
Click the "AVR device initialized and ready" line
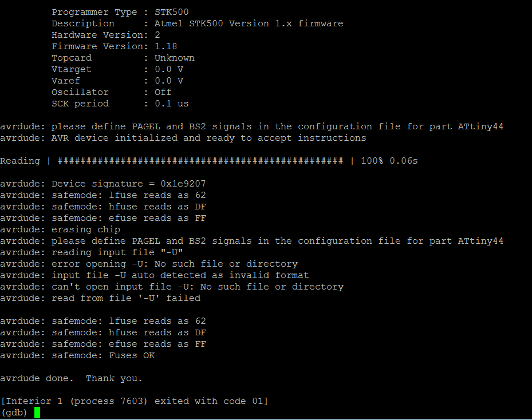click(183, 138)
